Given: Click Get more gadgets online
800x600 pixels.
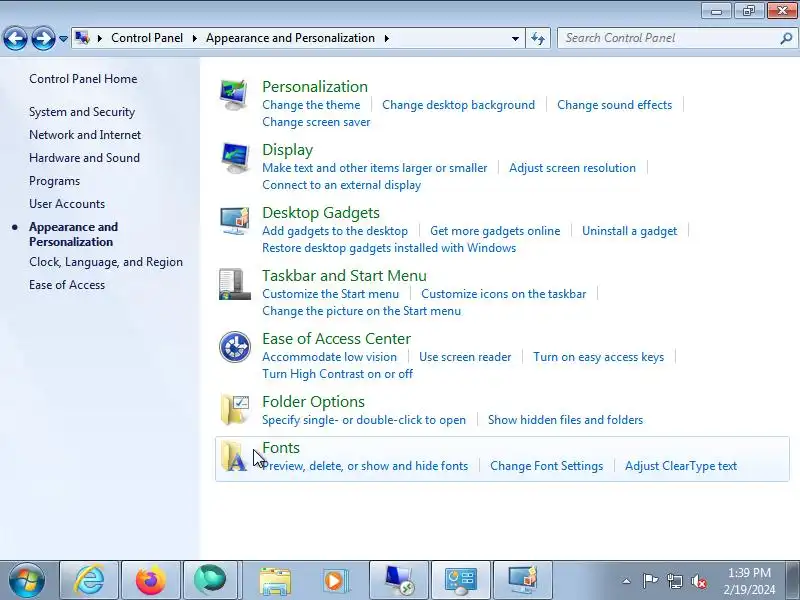Looking at the screenshot, I should point(495,231).
